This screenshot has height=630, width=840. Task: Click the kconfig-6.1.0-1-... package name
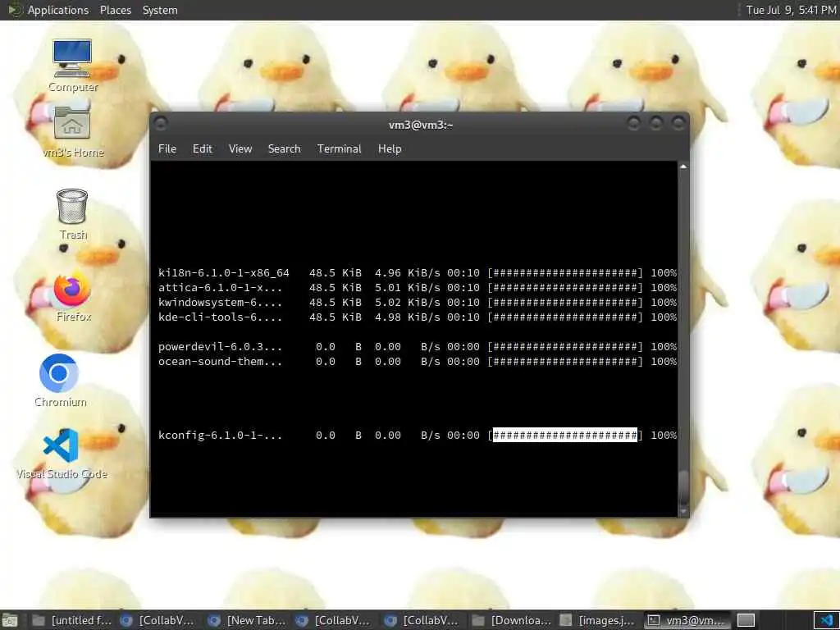pyautogui.click(x=220, y=435)
